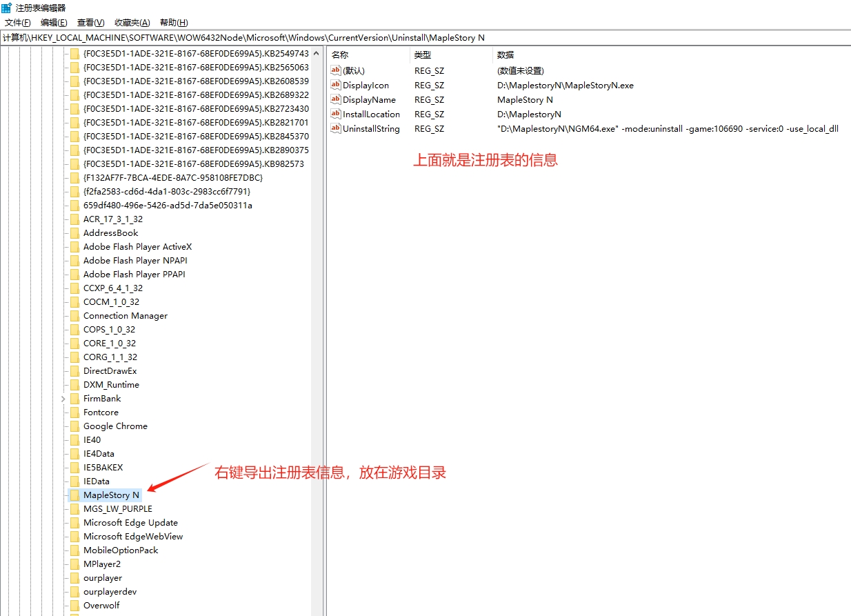
Task: Click the folder icon of Overwolf key
Action: click(74, 606)
